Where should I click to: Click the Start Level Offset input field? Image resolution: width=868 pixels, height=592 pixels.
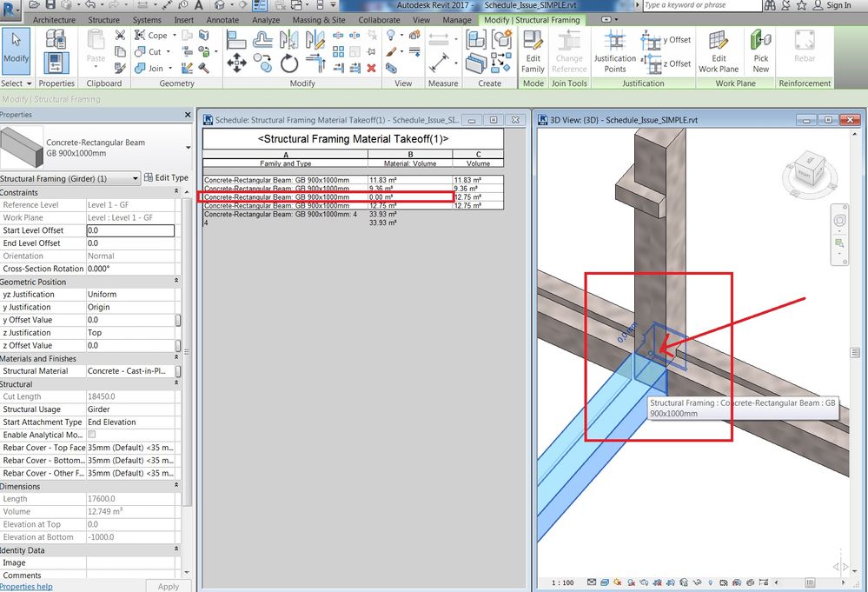coord(130,230)
